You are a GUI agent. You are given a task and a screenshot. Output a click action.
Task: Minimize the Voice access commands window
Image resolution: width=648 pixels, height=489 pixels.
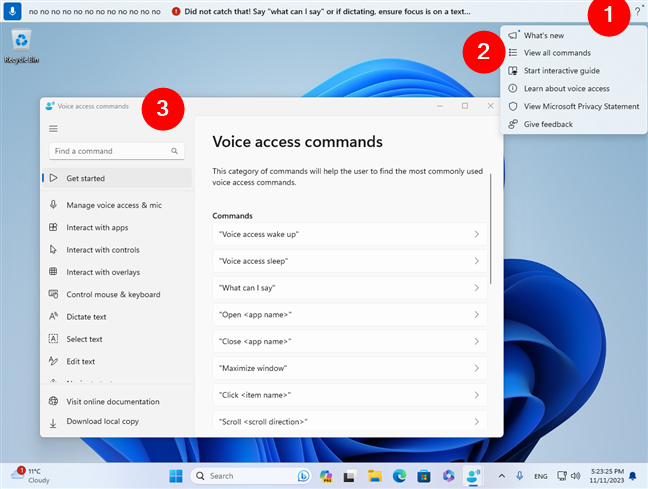[x=440, y=106]
